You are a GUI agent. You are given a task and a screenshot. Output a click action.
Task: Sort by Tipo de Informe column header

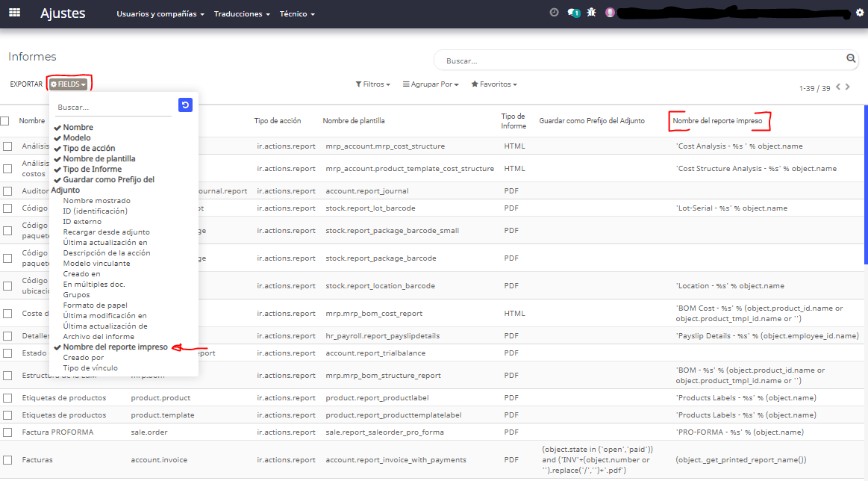click(513, 121)
